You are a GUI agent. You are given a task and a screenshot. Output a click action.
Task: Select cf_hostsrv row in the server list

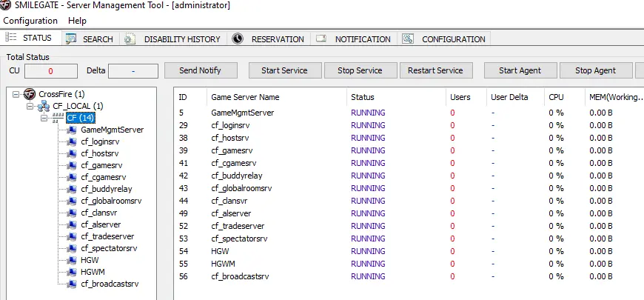[x=409, y=138]
